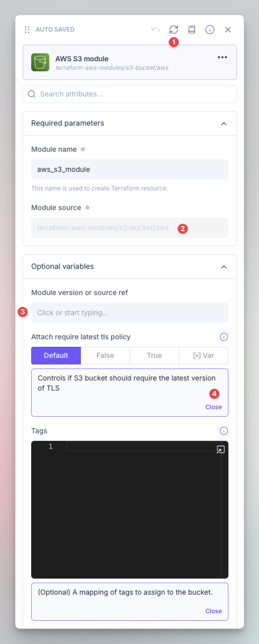Open the documentation book icon
This screenshot has width=259, height=644.
click(192, 30)
